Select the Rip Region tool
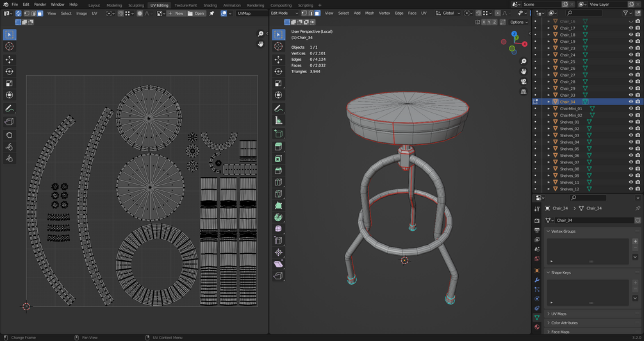The height and width of the screenshot is (341, 644). [279, 276]
